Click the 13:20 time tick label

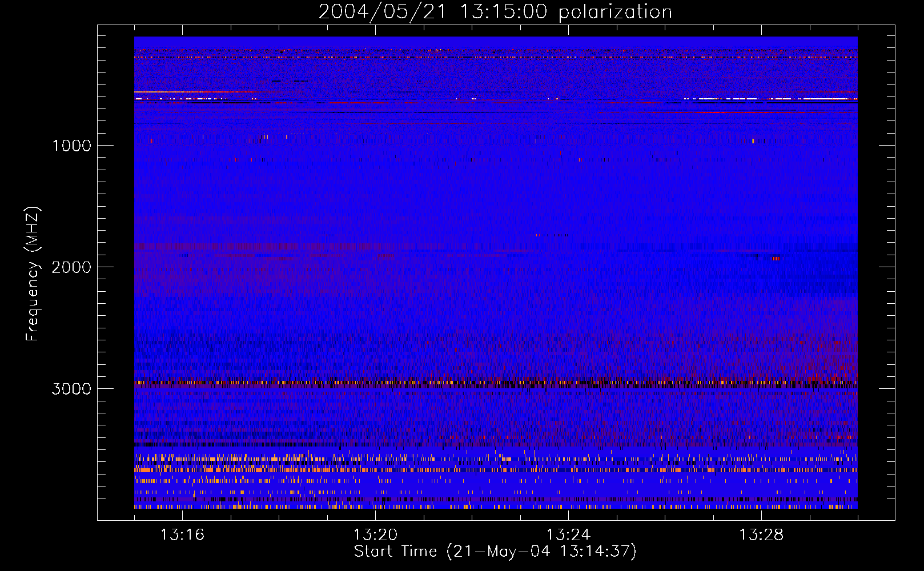tap(375, 535)
